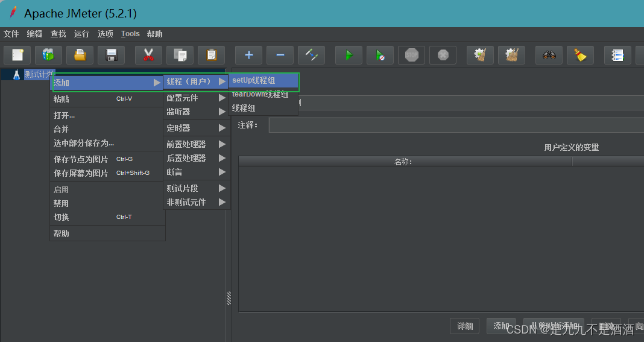
Task: Select 禁用 in context menu
Action: pos(107,203)
